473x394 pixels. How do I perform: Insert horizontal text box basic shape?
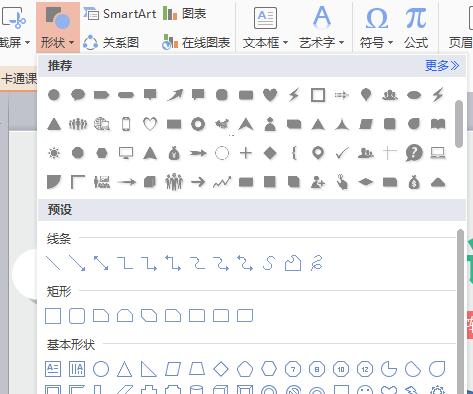[x=53, y=369]
